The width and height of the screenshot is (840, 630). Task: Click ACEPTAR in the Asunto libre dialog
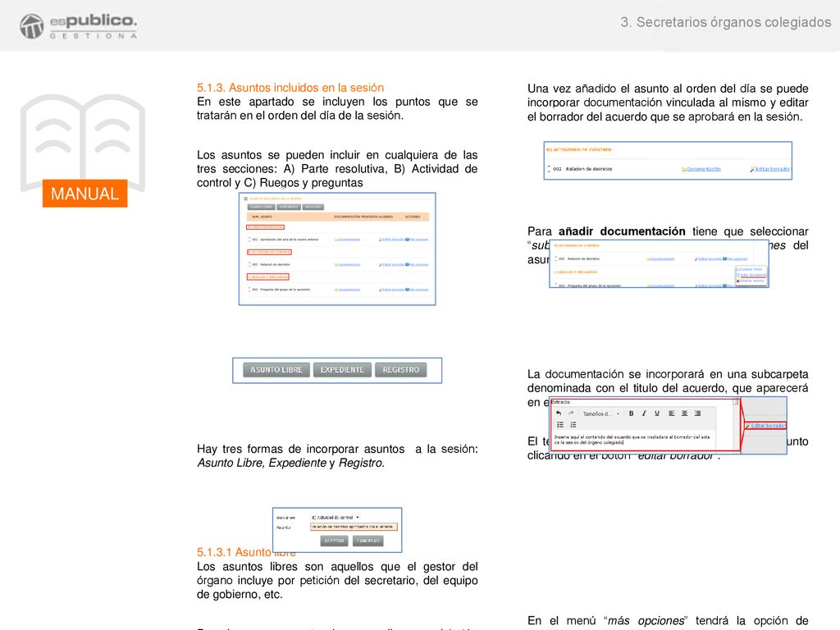[334, 541]
